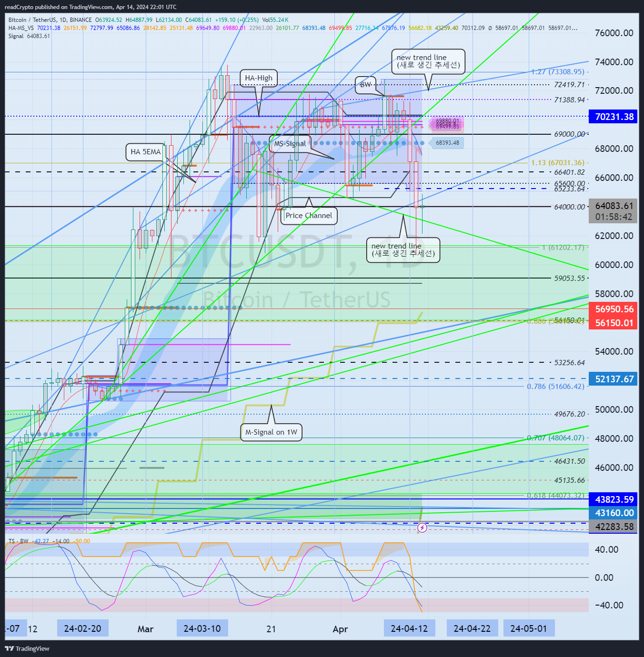Select the new trend line callout near 72419.71
Screen dimensions: 644x657
(428, 61)
